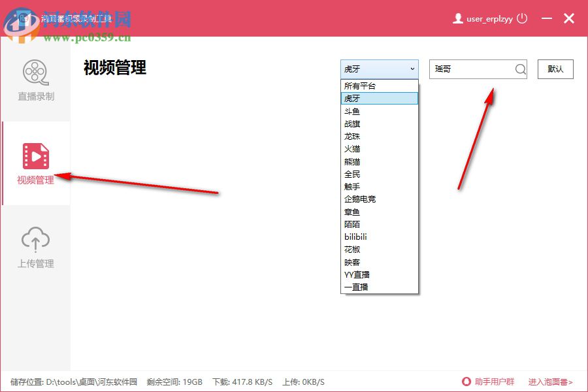588x392 pixels.
Task: Click the red icon beside 助手用户群
Action: pyautogui.click(x=466, y=382)
